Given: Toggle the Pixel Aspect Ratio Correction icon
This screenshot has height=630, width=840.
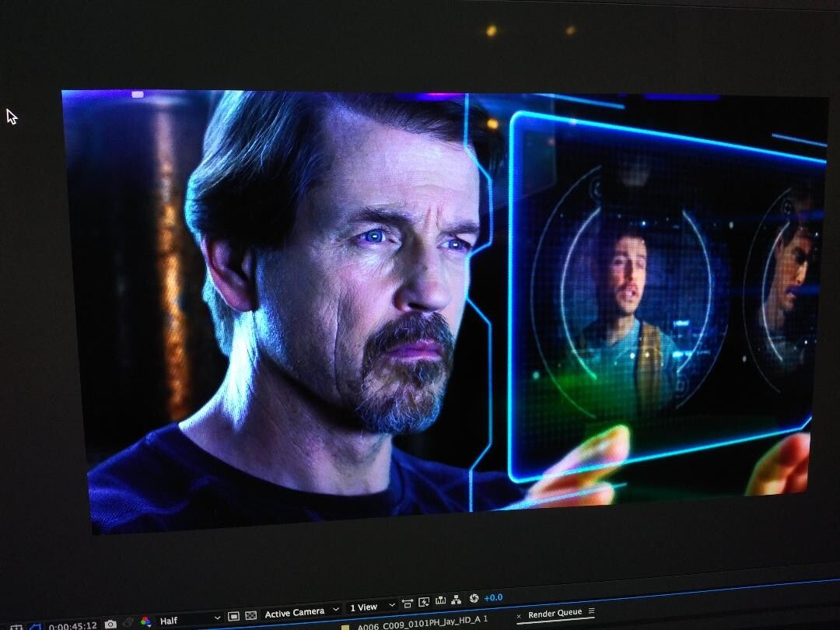Looking at the screenshot, I should [407, 604].
